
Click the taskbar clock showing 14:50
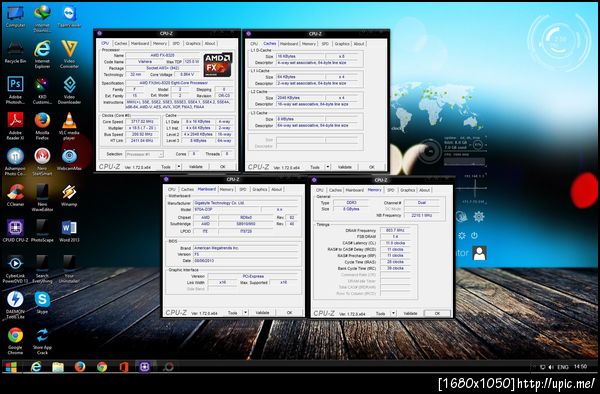580,366
